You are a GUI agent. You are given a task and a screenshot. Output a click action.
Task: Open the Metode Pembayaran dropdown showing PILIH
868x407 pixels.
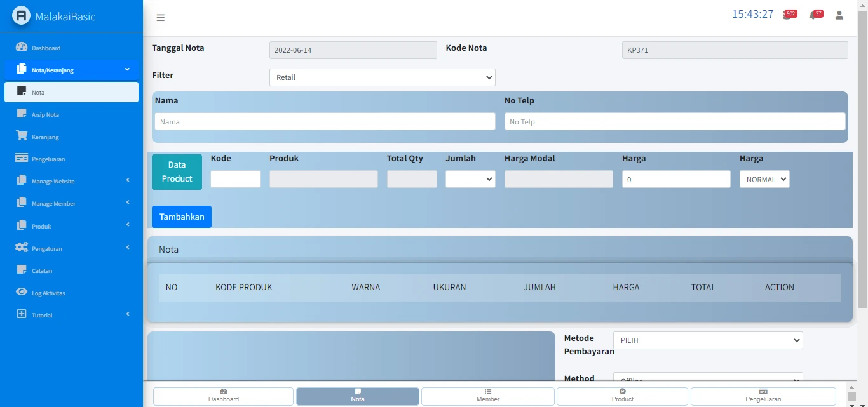707,340
